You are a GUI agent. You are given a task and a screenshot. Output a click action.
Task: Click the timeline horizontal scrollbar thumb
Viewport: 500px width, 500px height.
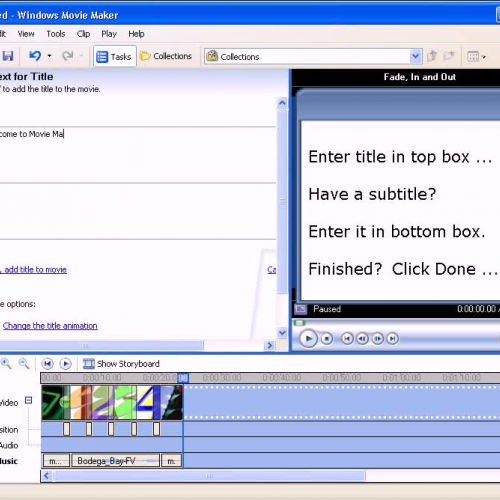point(209,476)
